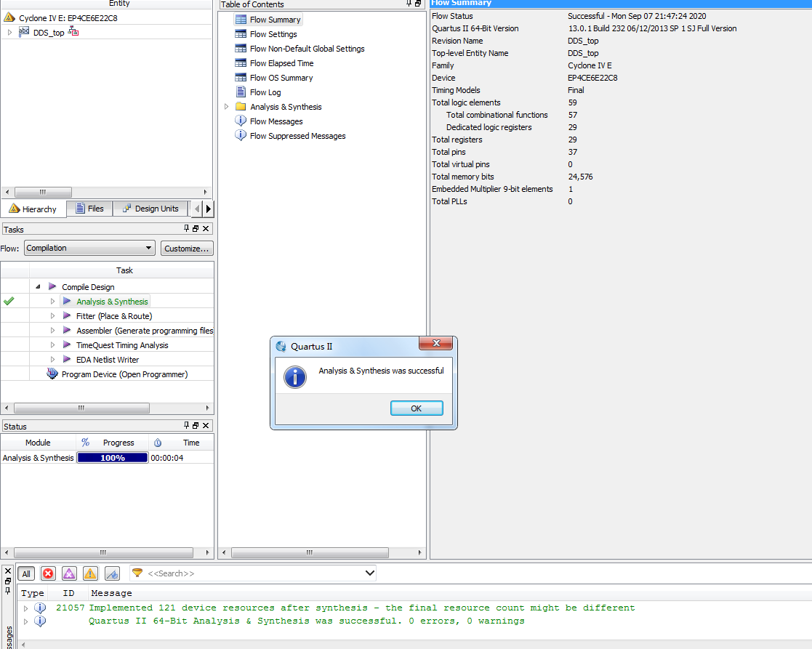Open the Flow Compilation dropdown
The height and width of the screenshot is (649, 812).
pyautogui.click(x=89, y=248)
